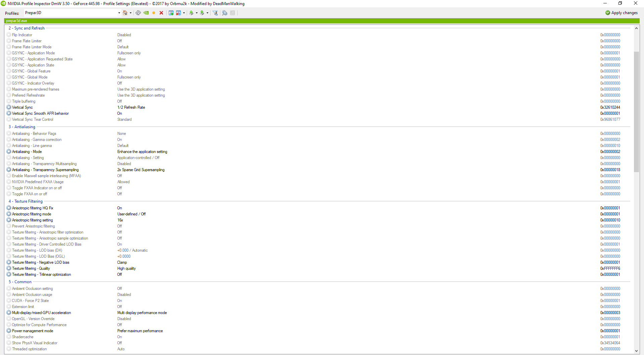Viewport: 644px width, 355px height.
Task: Click the bit value editor grid icon
Action: coord(232,13)
